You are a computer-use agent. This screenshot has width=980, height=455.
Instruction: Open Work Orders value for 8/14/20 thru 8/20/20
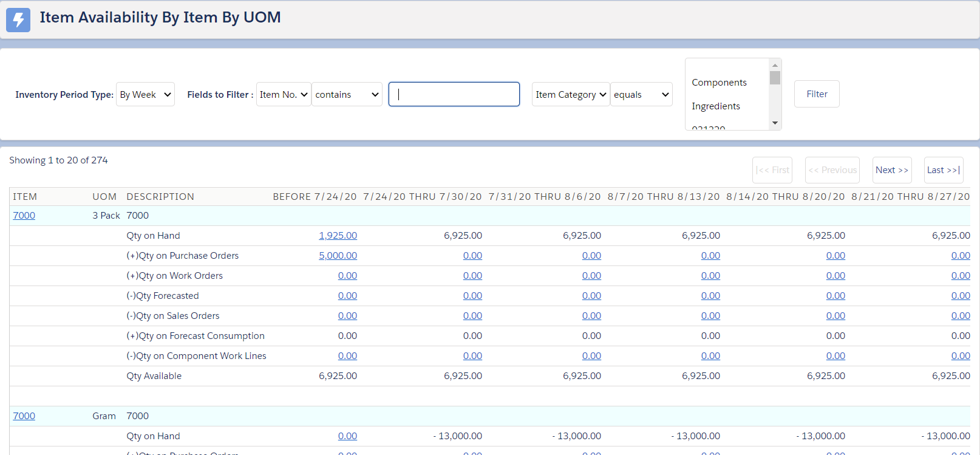tap(835, 276)
